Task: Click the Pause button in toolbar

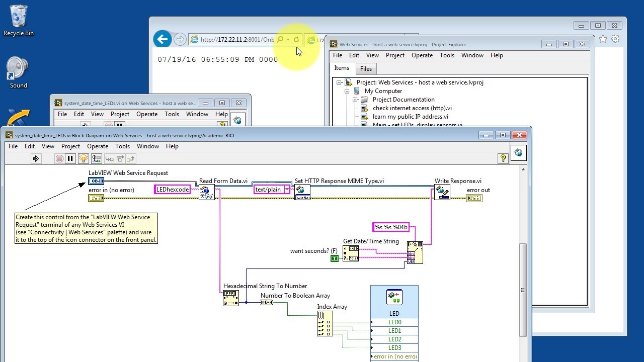Action: [70, 159]
